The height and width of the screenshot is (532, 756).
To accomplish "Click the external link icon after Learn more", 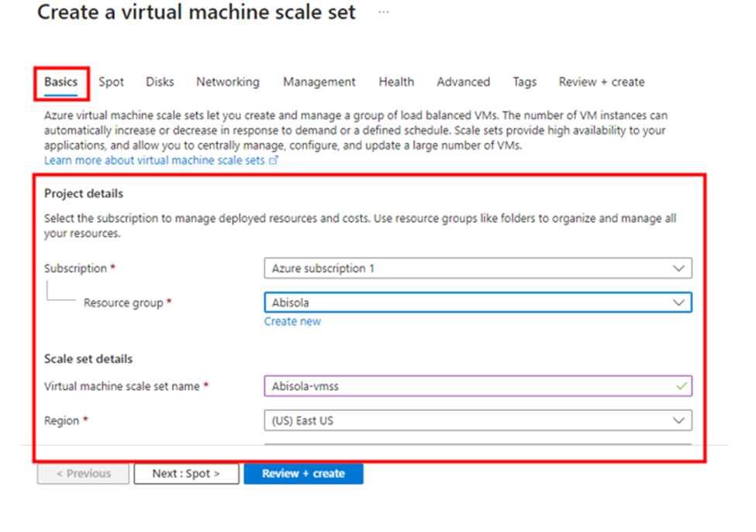I will point(273,161).
